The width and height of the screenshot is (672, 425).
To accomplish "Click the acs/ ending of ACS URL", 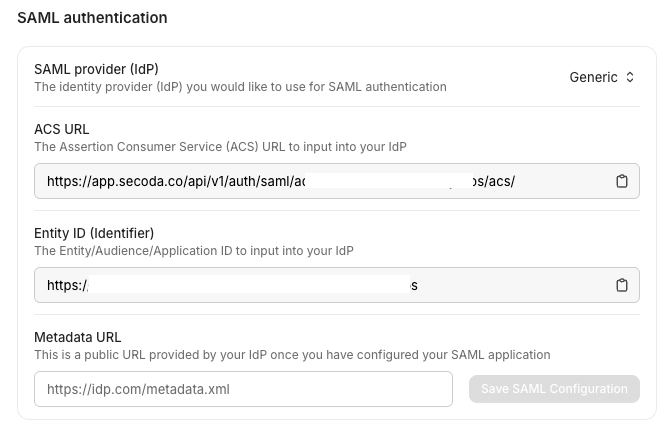I will click(500, 182).
